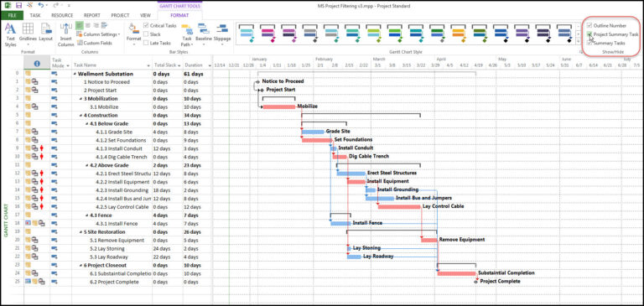Open the Text Styles tool
The height and width of the screenshot is (306, 644).
click(x=10, y=35)
